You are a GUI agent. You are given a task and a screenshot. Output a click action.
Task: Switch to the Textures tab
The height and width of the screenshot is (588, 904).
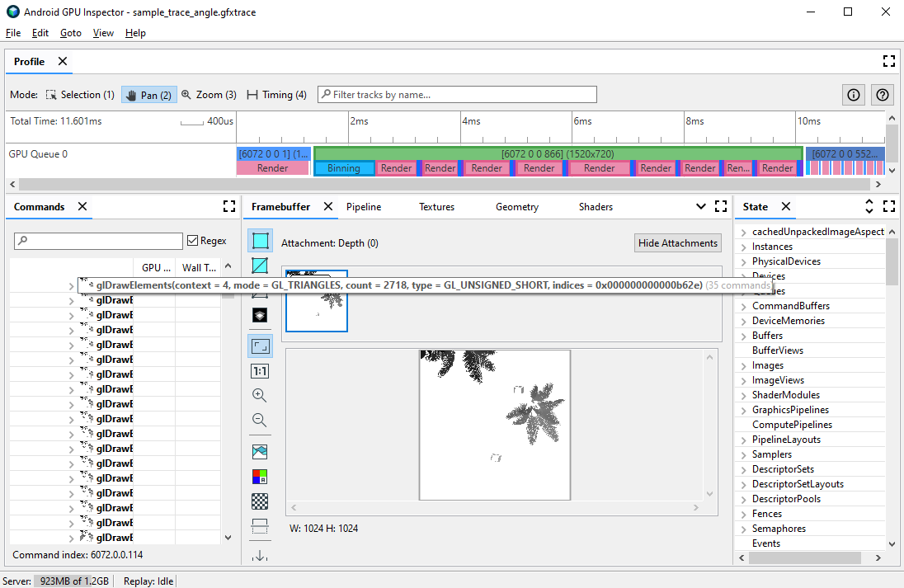(x=436, y=206)
